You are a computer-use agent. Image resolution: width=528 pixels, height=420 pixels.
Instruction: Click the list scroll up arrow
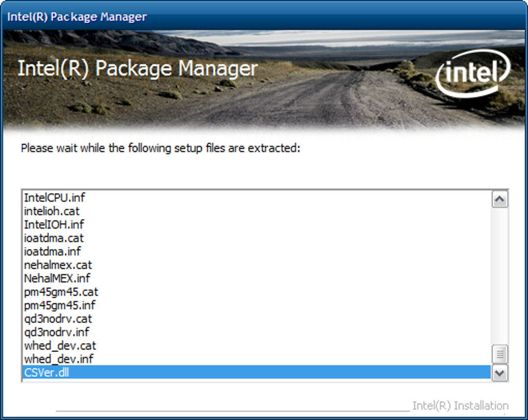click(500, 199)
